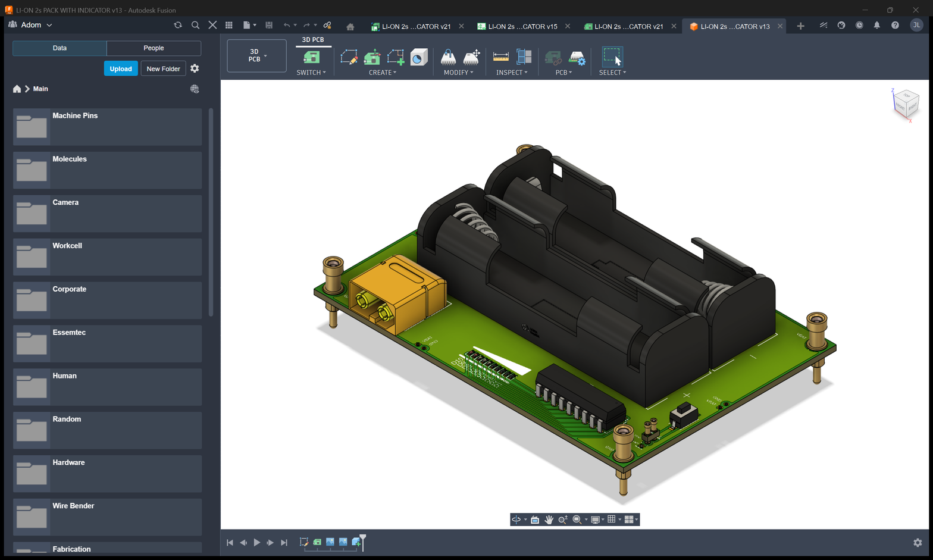Image resolution: width=933 pixels, height=560 pixels.
Task: Select the Pan hand tool
Action: [549, 520]
